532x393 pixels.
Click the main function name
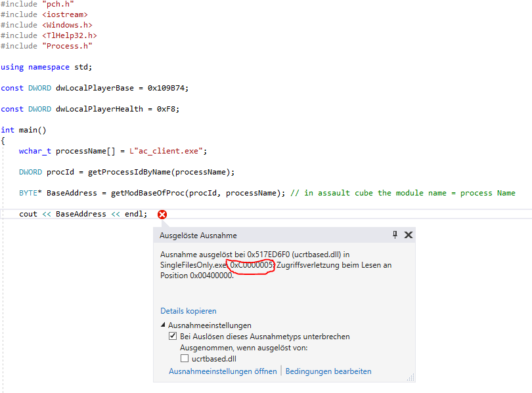tap(28, 129)
